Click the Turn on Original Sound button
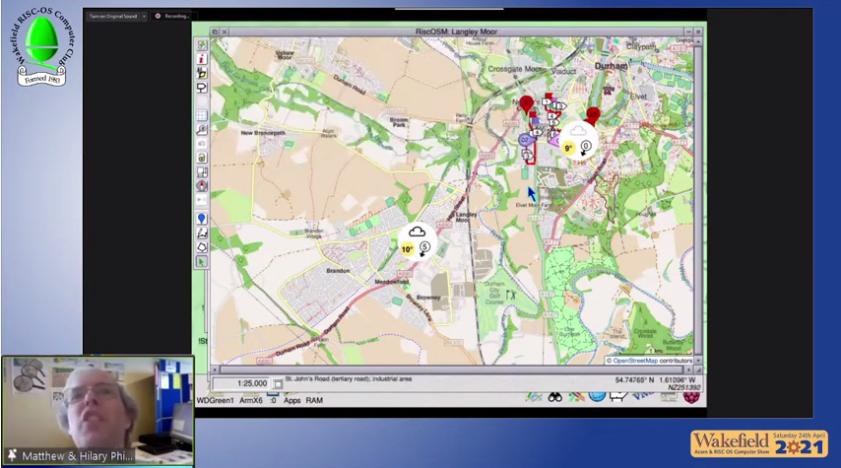Image resolution: width=841 pixels, height=468 pixels. click(110, 16)
